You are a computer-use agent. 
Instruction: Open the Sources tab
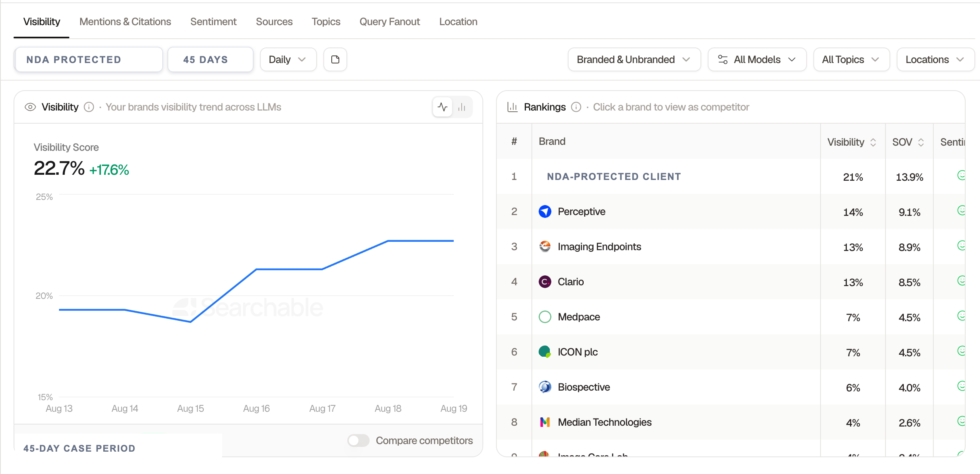pos(274,22)
